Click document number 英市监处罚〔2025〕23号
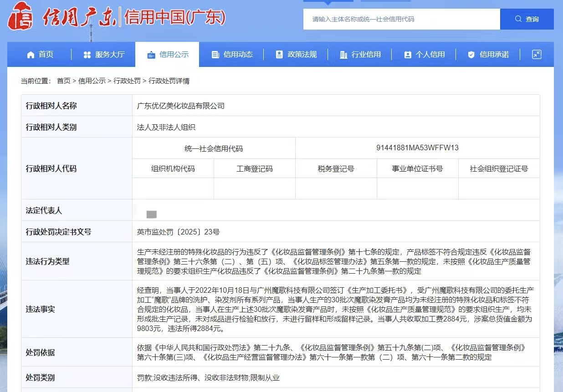 coord(178,232)
